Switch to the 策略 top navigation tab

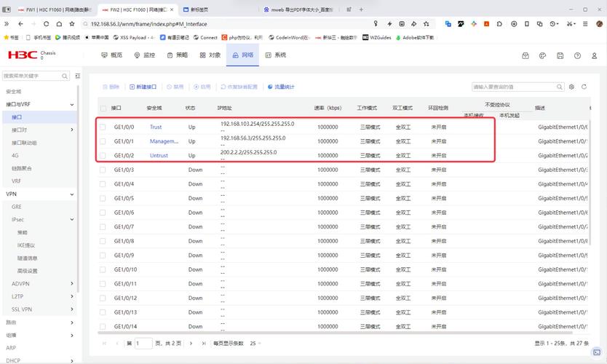pyautogui.click(x=178, y=55)
